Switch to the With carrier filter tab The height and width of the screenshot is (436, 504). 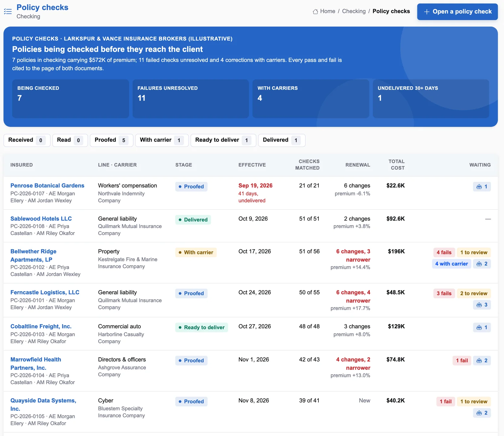(x=162, y=140)
